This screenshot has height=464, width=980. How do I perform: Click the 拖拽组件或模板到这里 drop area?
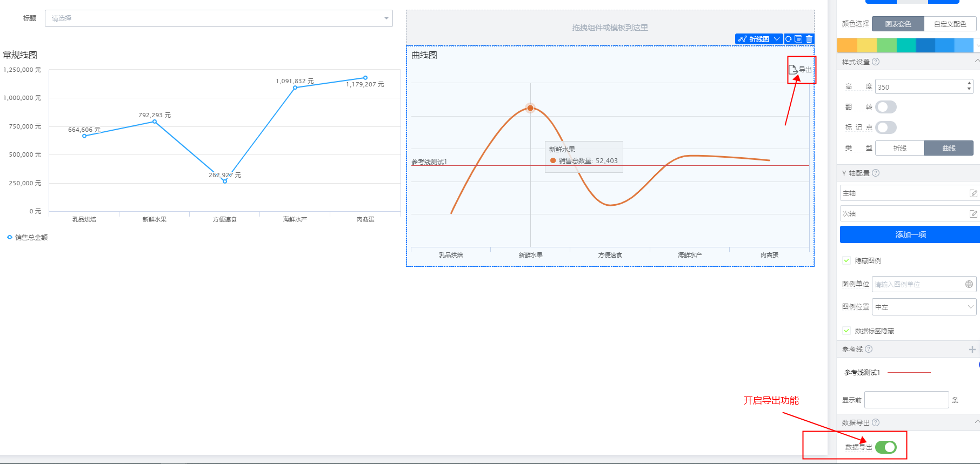pyautogui.click(x=610, y=28)
